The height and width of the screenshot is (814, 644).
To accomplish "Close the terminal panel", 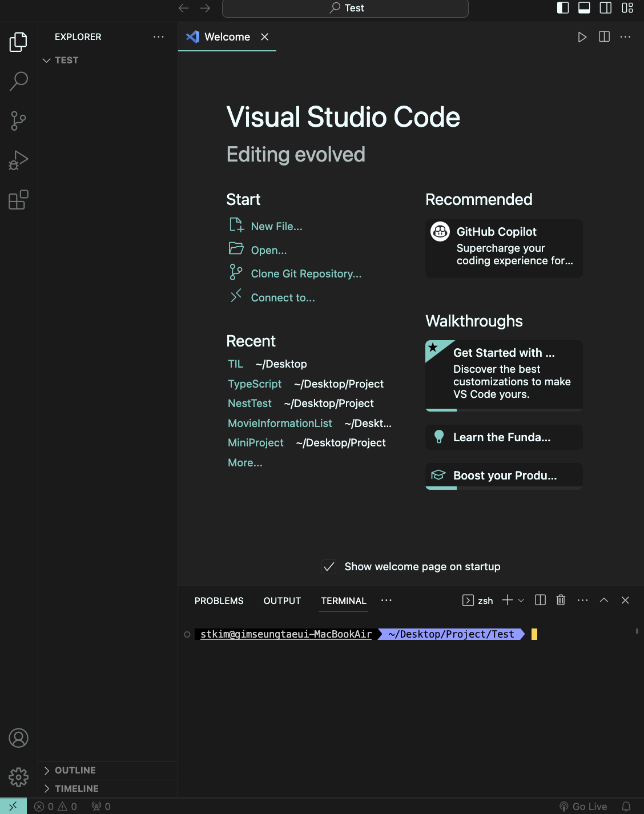I will tap(625, 600).
